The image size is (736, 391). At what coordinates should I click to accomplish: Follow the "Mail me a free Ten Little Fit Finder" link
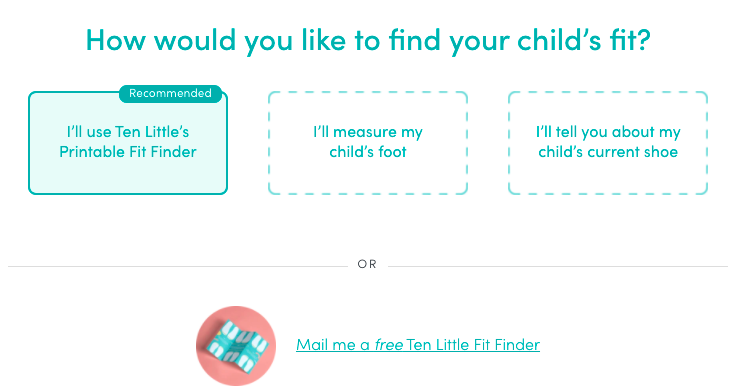coord(418,345)
